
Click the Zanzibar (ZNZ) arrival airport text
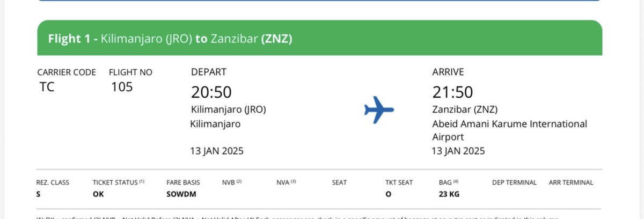(465, 109)
